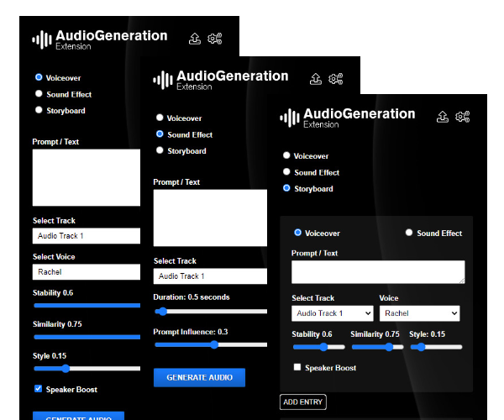Screen dimensions: 504x420
Task: Open settings gears in the Storyboard panel
Action: coord(463,117)
